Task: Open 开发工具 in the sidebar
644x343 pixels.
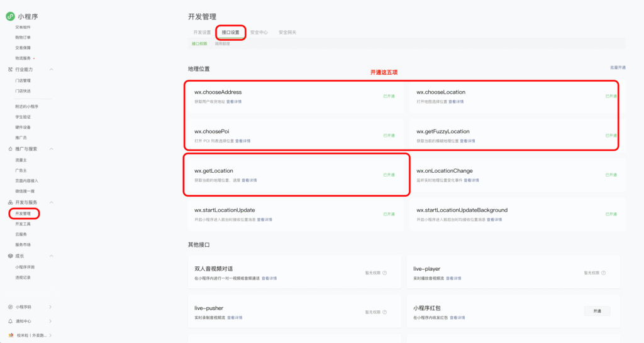Action: [23, 224]
